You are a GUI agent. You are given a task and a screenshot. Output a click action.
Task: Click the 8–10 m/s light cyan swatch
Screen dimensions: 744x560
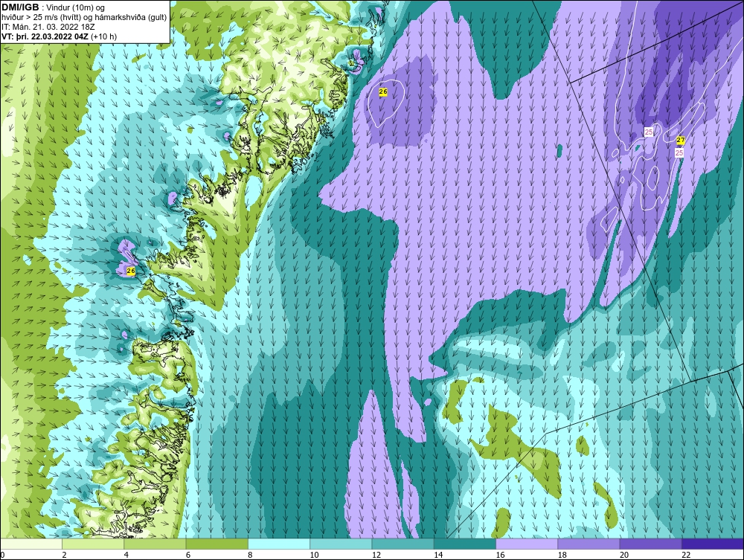click(x=279, y=544)
